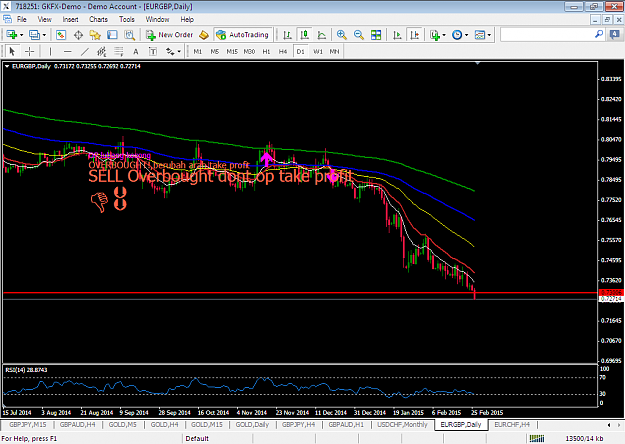Switch timeframe to MN monthly
Image resolution: width=625 pixels, height=444 pixels.
point(334,51)
